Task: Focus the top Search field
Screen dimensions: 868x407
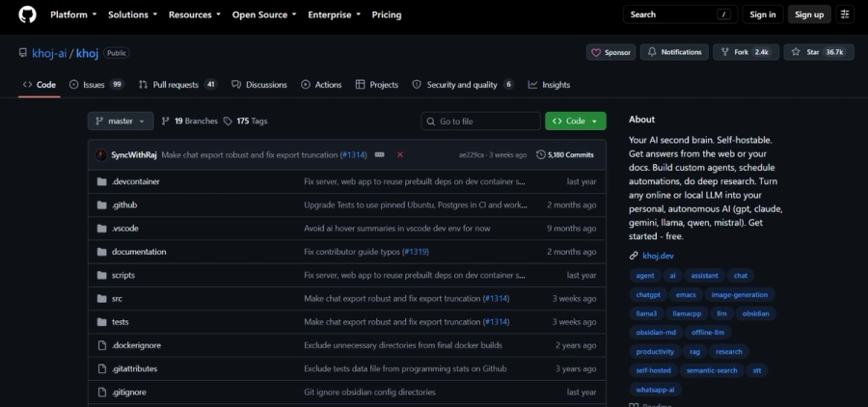Action: click(680, 15)
